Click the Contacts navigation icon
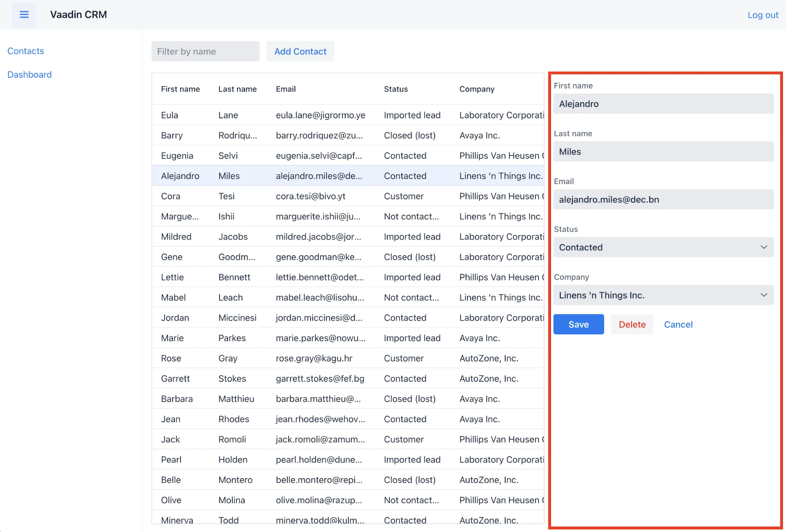The width and height of the screenshot is (786, 532). click(x=26, y=50)
